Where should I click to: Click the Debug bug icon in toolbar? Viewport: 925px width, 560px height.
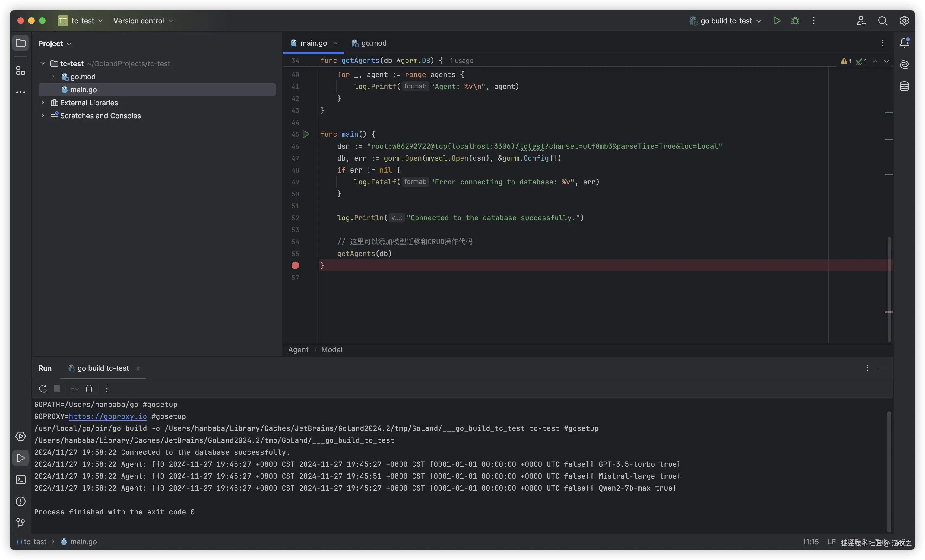pyautogui.click(x=795, y=21)
